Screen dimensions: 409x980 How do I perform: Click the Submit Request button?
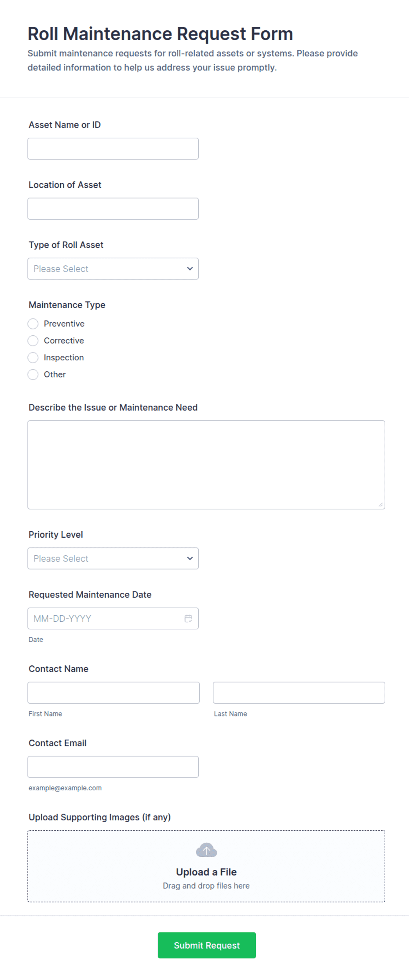click(207, 945)
